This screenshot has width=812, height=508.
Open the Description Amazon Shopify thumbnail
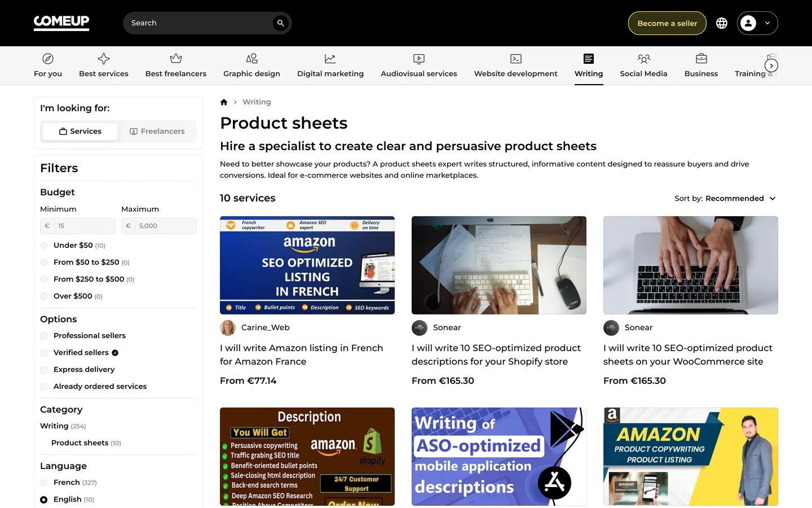tap(307, 457)
